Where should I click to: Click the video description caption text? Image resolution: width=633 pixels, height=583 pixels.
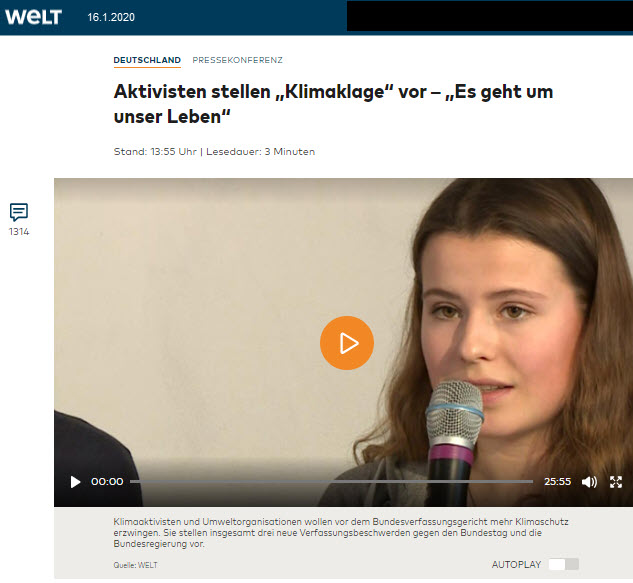click(341, 533)
